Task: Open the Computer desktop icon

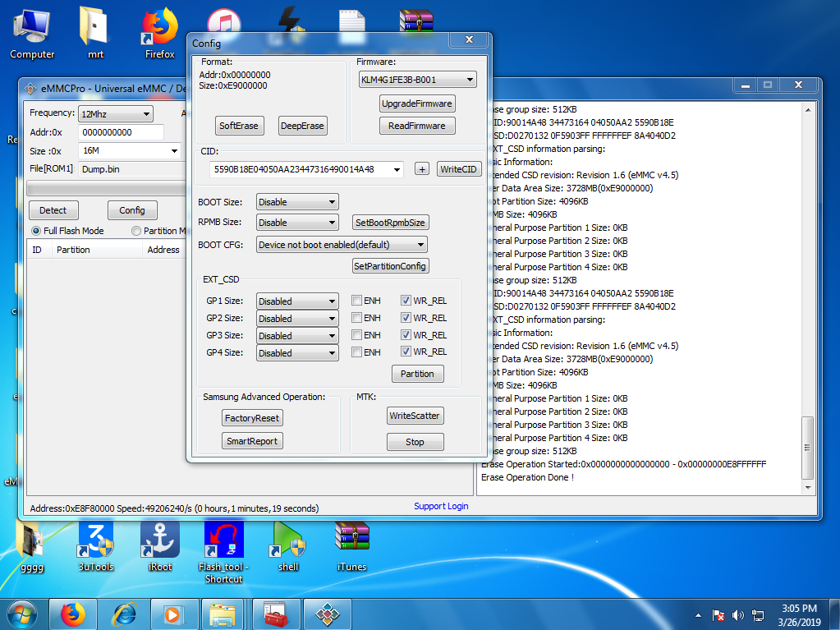Action: pyautogui.click(x=31, y=33)
